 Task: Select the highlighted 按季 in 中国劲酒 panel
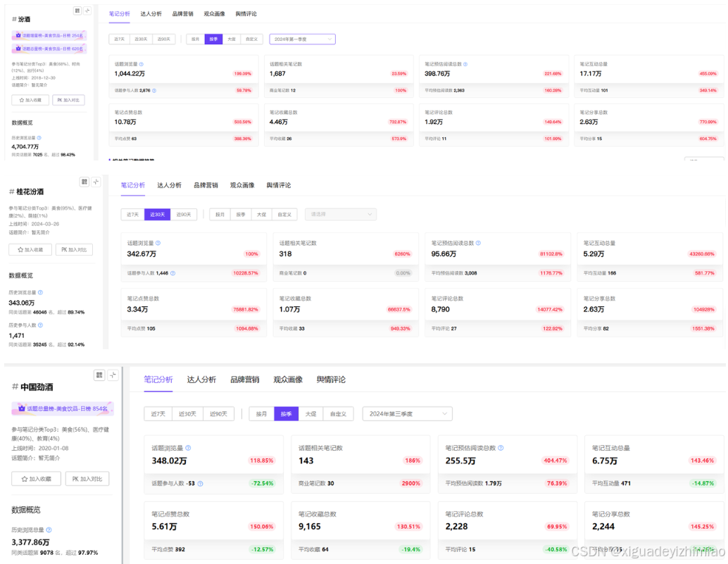pos(286,413)
